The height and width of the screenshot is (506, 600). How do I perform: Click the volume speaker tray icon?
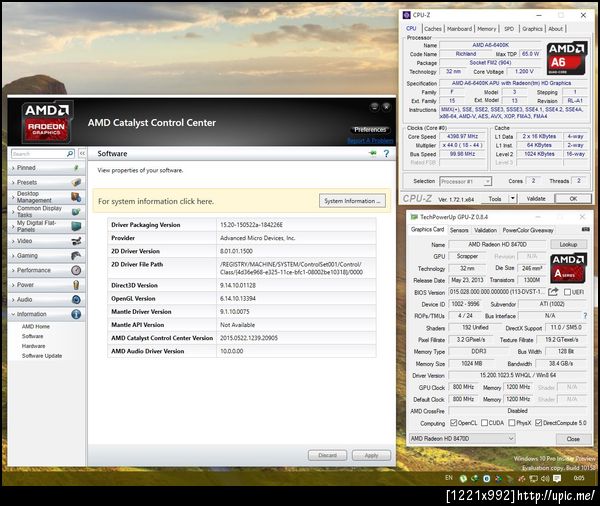tap(545, 478)
